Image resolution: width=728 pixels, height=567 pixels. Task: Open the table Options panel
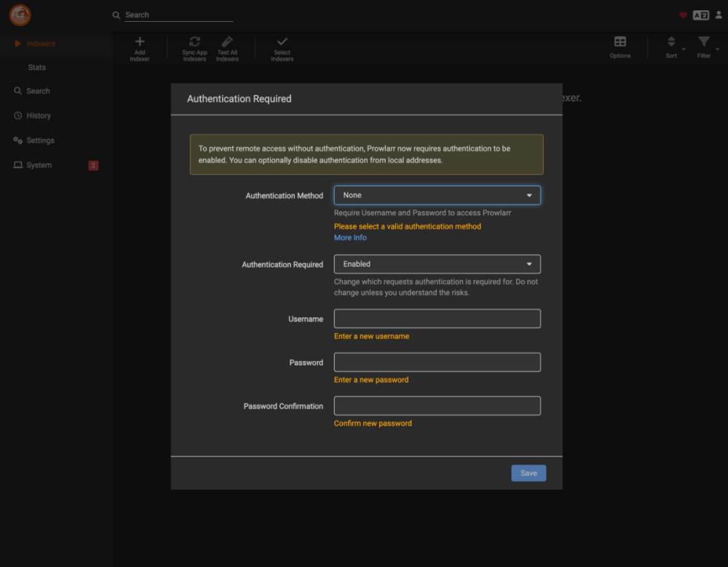(x=620, y=48)
